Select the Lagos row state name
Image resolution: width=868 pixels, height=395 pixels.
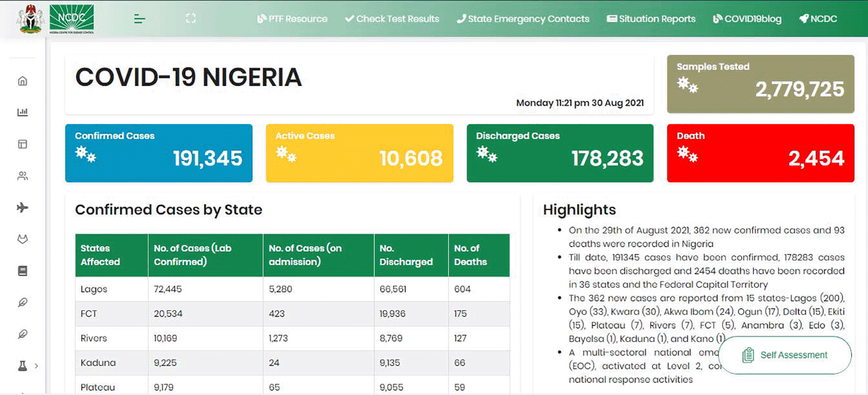click(94, 289)
